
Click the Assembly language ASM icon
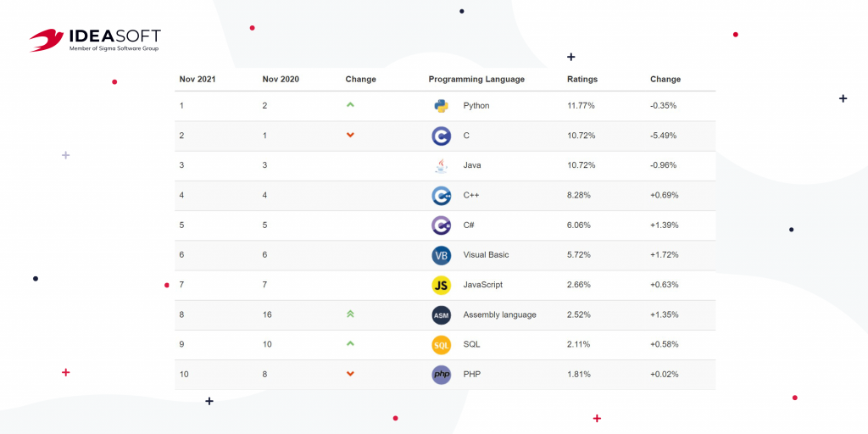[441, 315]
